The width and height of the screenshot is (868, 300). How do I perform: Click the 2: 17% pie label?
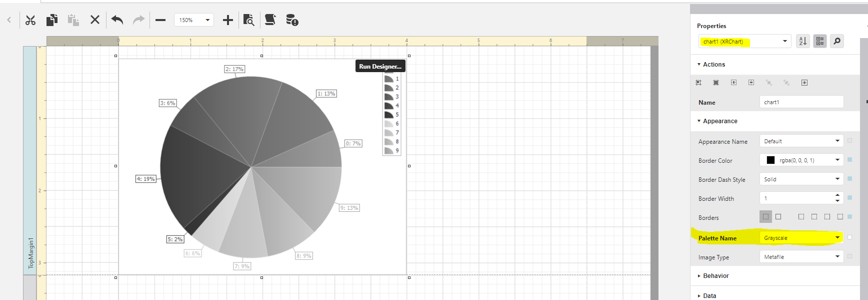click(x=234, y=69)
